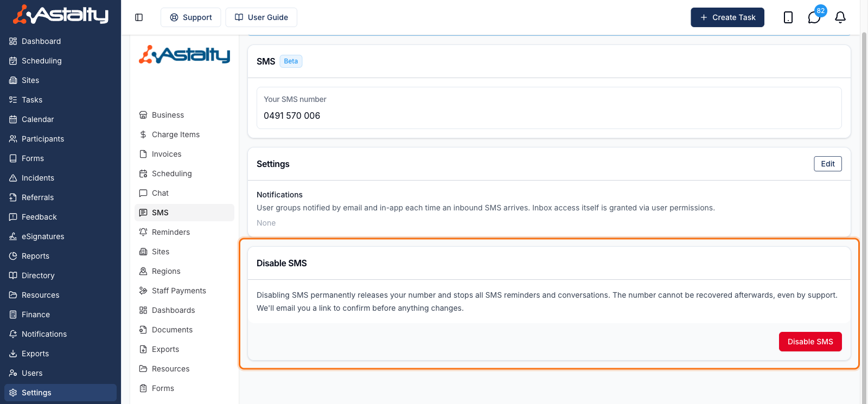Open the mobile device icon
This screenshot has height=404, width=868.
pyautogui.click(x=788, y=17)
